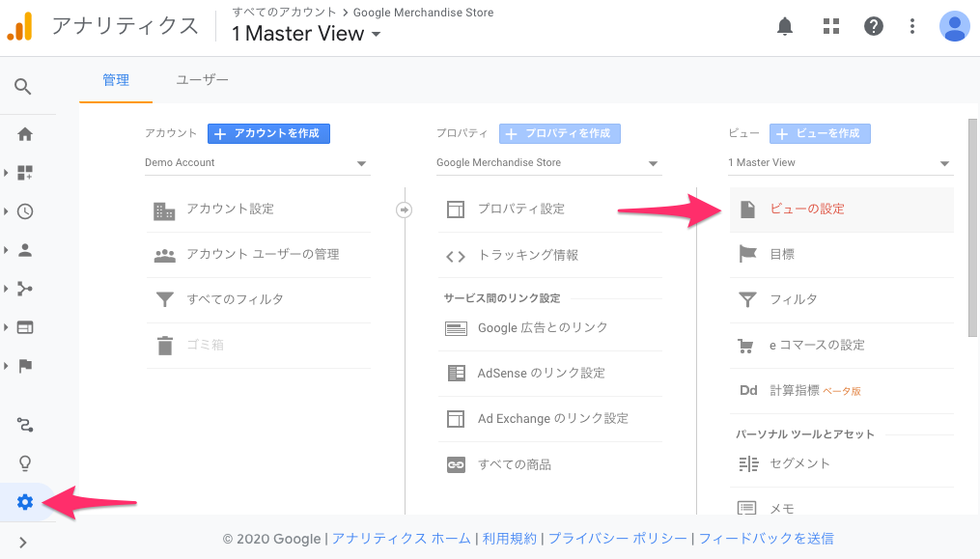Expand the Acquisition sidebar section arrow
Viewport: 980px width, 559px height.
pyautogui.click(x=6, y=289)
